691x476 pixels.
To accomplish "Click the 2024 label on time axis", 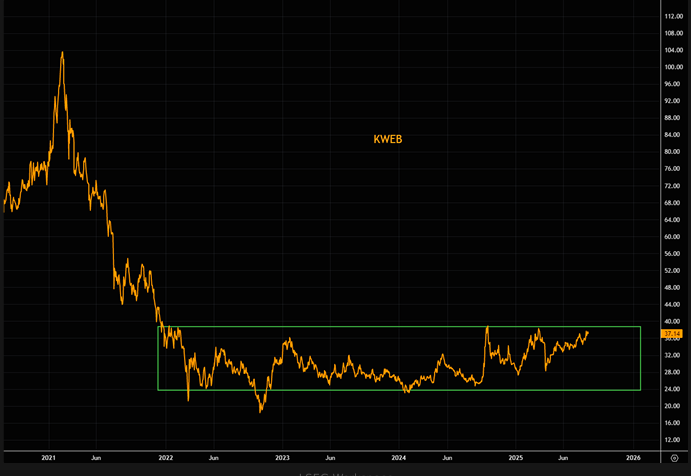I will (x=399, y=457).
